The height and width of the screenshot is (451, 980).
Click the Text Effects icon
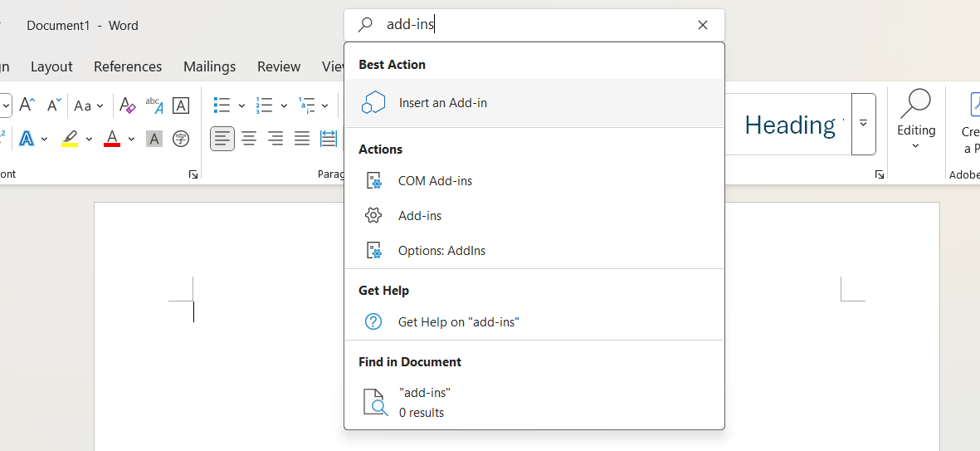pos(27,139)
